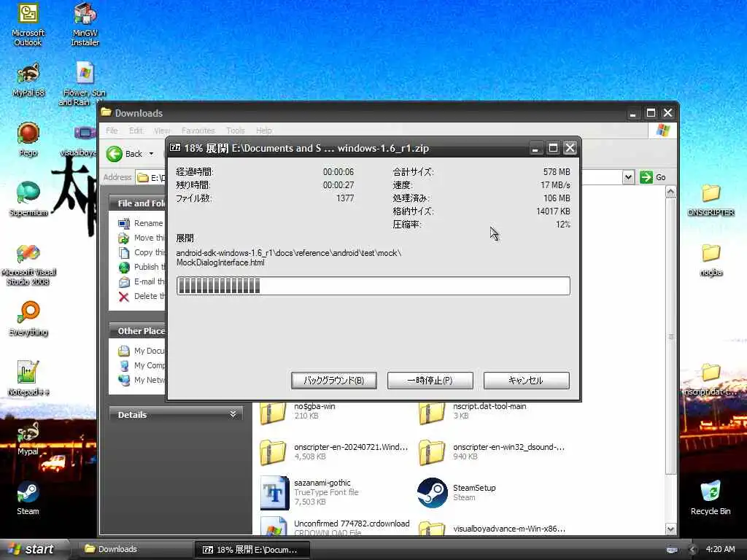The height and width of the screenshot is (560, 747).
Task: Switch to 18% 展開 taskbar button
Action: tap(252, 550)
